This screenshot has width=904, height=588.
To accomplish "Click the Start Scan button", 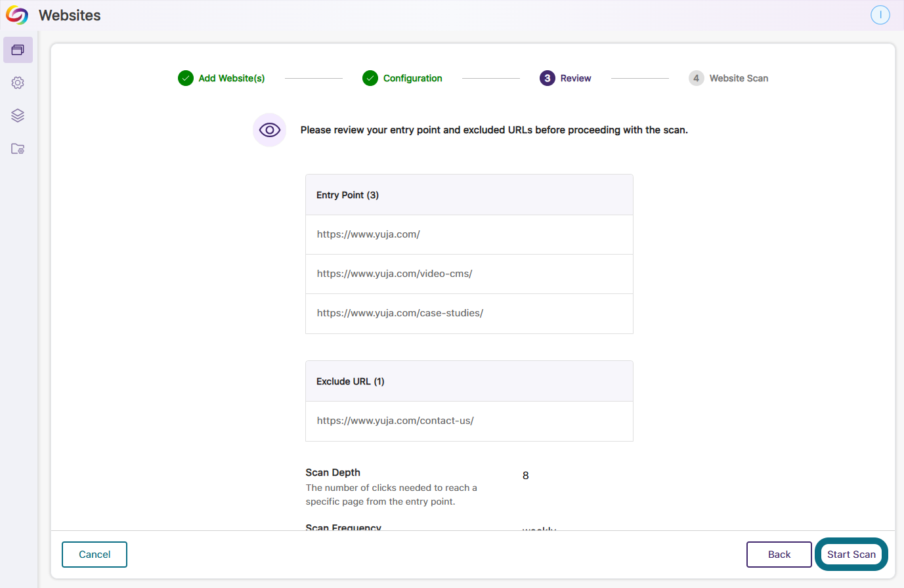I will tap(851, 555).
